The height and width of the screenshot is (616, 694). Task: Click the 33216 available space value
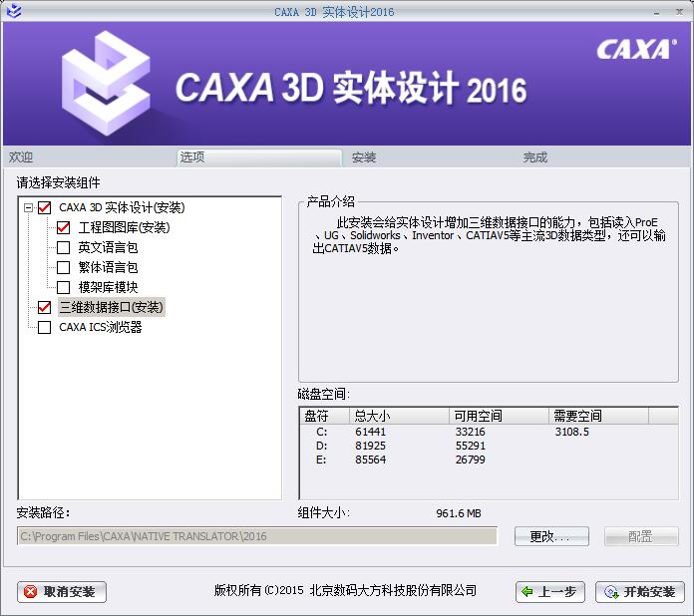tap(470, 432)
